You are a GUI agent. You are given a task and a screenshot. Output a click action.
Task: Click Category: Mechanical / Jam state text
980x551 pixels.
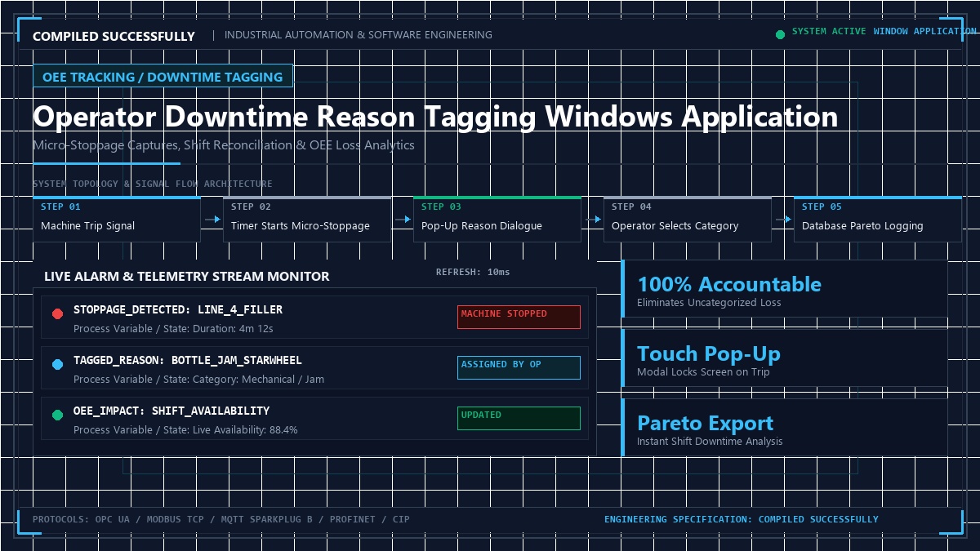point(258,380)
